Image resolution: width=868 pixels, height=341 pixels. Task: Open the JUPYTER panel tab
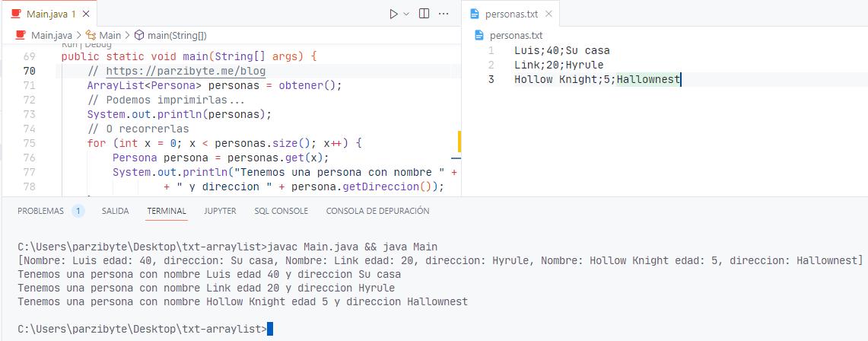click(220, 211)
